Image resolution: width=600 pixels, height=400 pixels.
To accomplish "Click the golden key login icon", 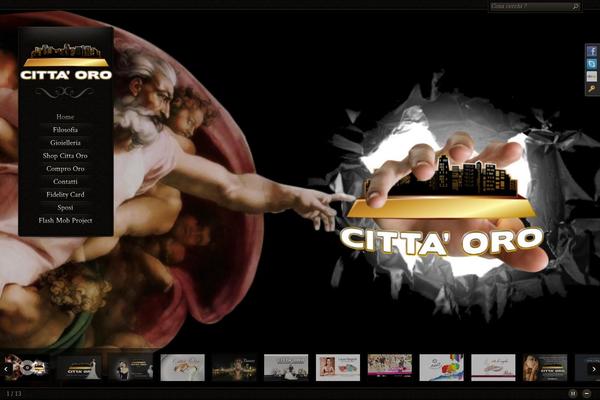I will (x=592, y=89).
